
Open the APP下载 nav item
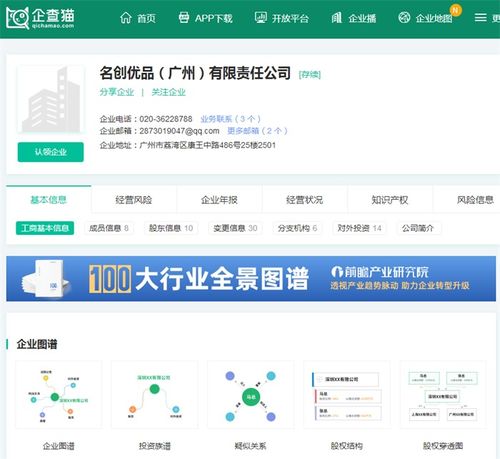point(206,18)
